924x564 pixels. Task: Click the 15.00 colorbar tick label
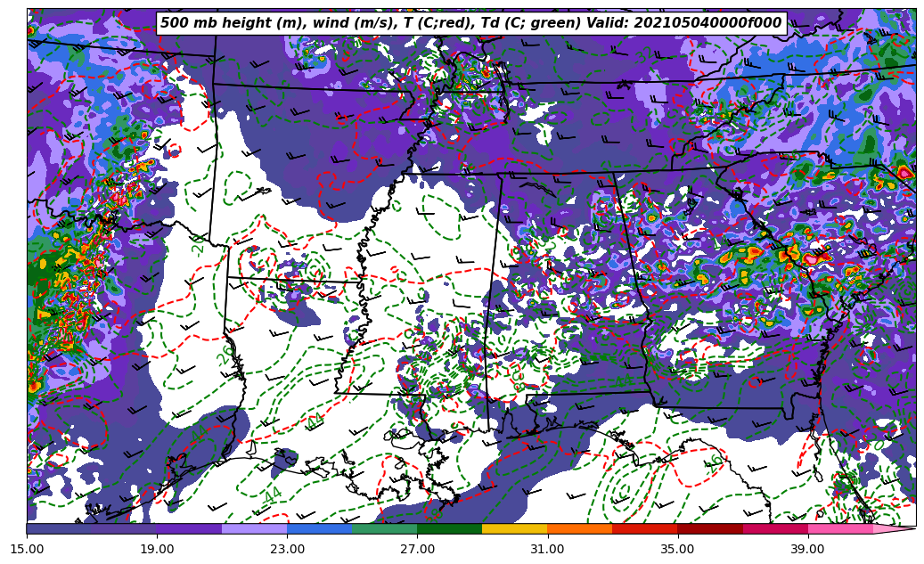27,549
